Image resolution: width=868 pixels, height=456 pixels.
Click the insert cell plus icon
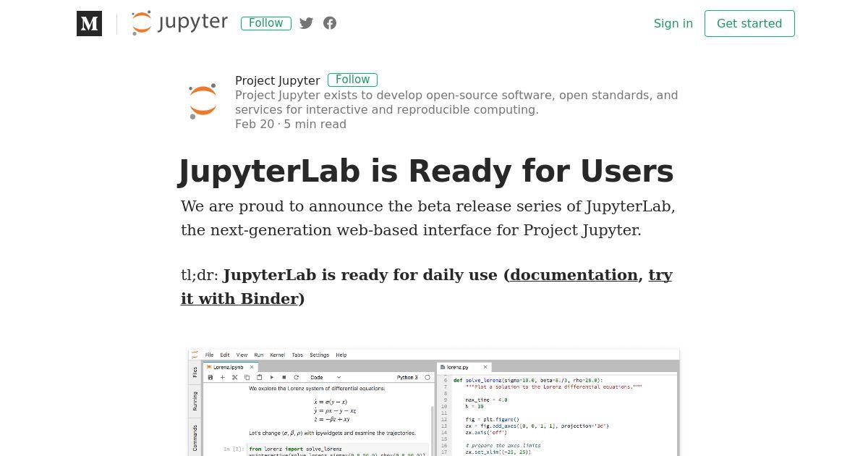click(x=223, y=377)
